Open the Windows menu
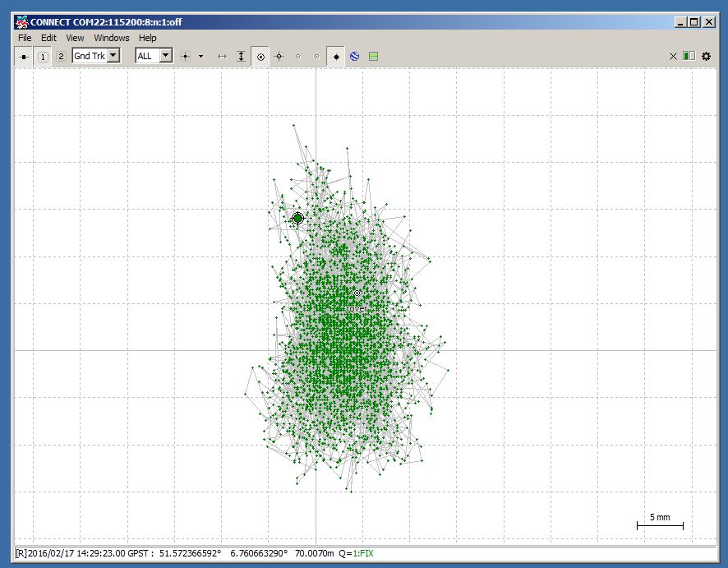This screenshot has height=568, width=728. pyautogui.click(x=112, y=38)
